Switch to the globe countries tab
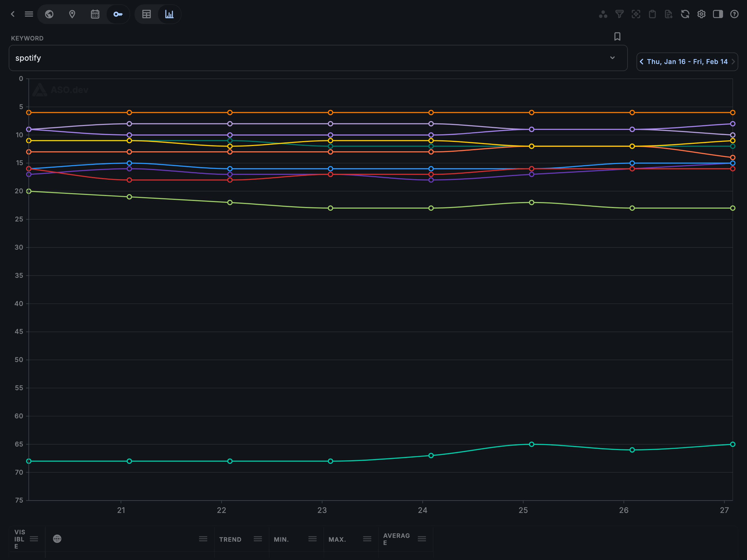The image size is (747, 560). click(49, 14)
